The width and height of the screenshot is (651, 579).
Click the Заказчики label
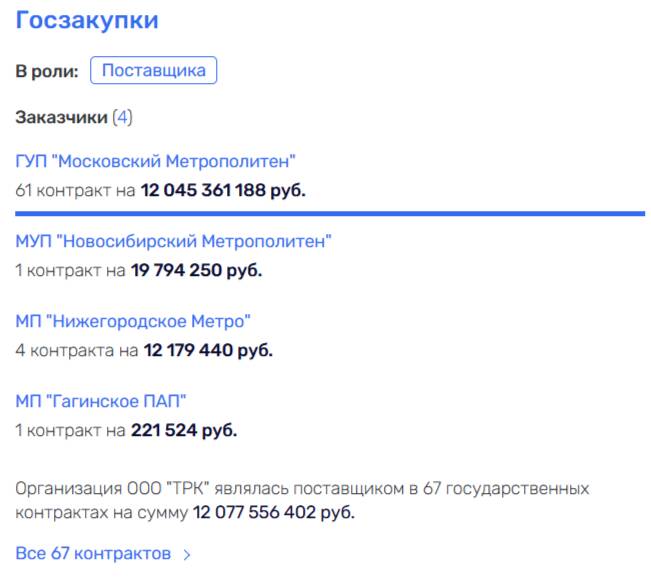(x=61, y=118)
